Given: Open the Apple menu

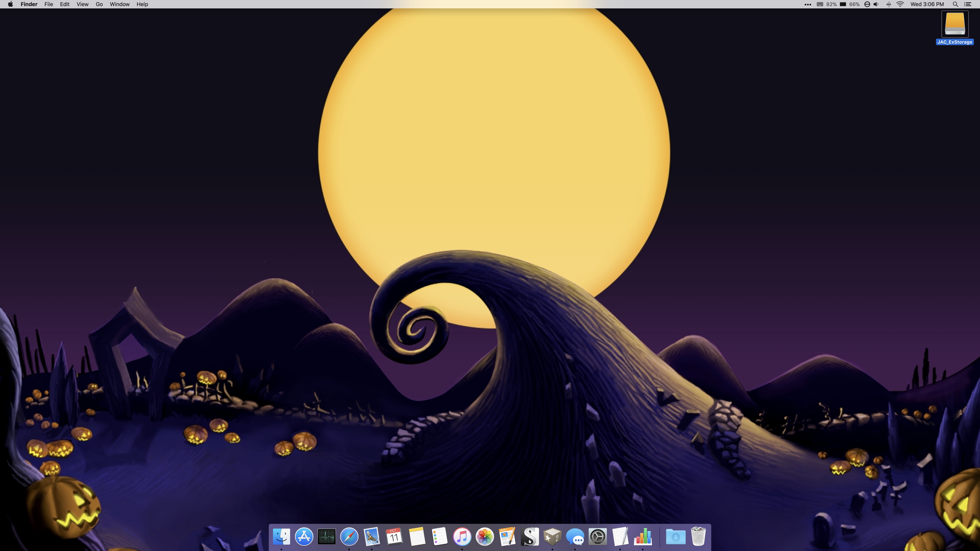Looking at the screenshot, I should 10,4.
